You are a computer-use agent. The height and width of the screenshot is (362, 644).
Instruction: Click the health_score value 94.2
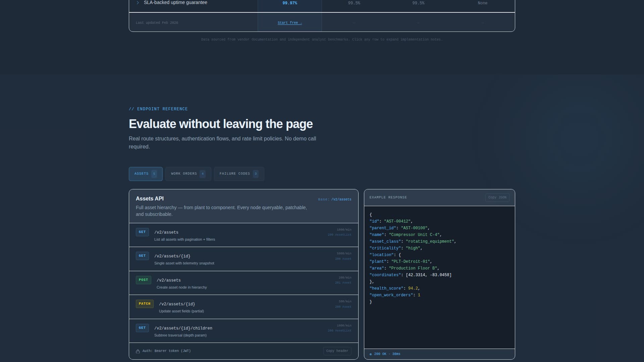click(x=413, y=288)
